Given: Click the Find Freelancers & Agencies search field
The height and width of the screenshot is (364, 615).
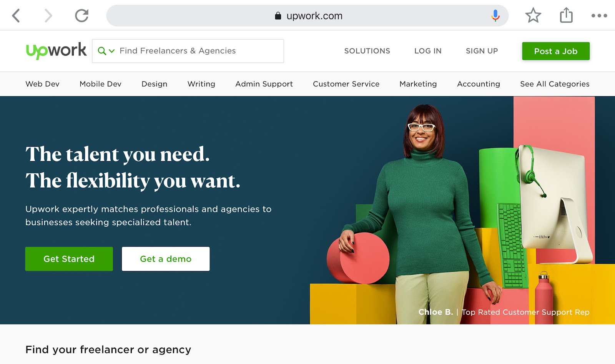Looking at the screenshot, I should pyautogui.click(x=188, y=51).
